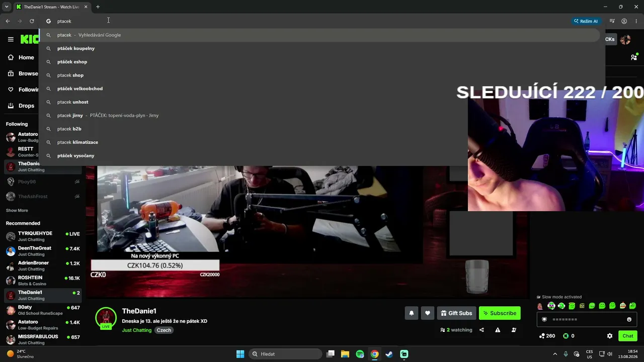644x362 pixels.
Task: Open recommended channel MISSRFABULOUS
Action: click(x=43, y=339)
